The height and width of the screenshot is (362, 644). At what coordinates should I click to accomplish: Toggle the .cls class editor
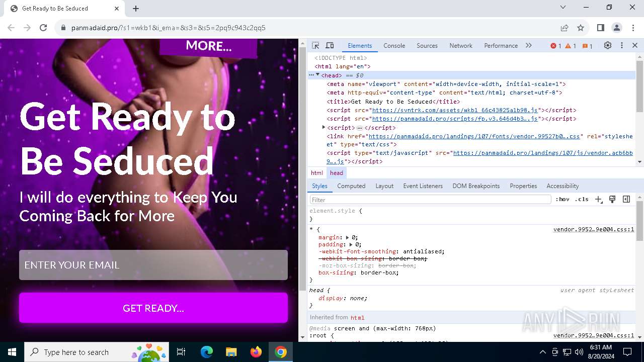582,199
